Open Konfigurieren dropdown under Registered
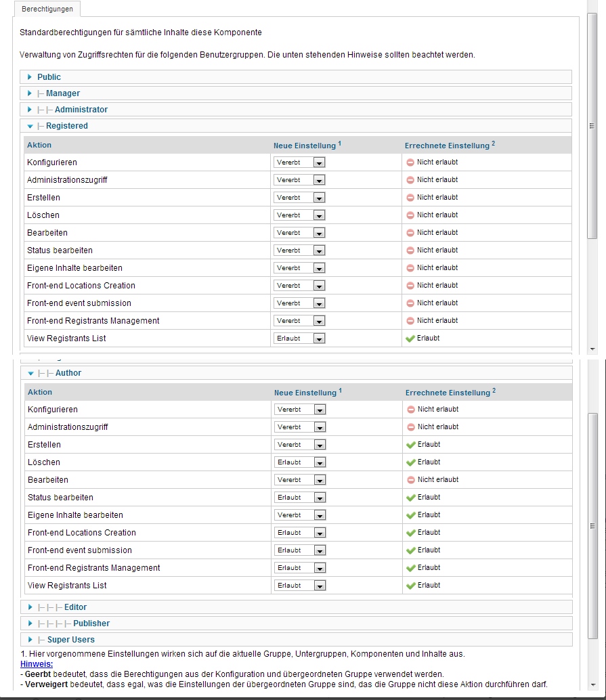606x700 pixels. coord(299,162)
